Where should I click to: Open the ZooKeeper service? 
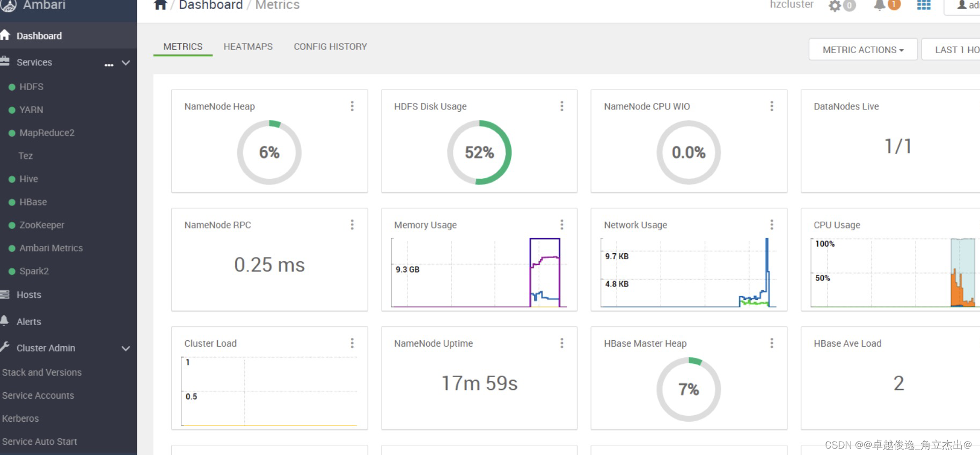point(42,225)
